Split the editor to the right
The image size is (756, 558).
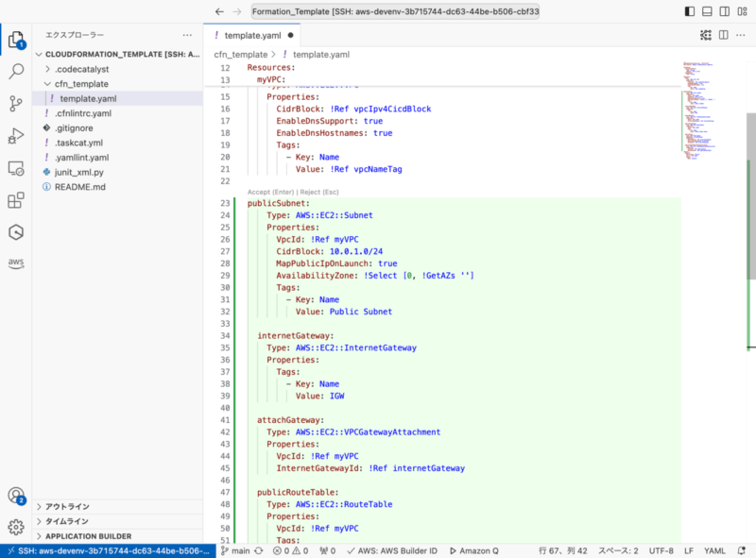coord(723,35)
